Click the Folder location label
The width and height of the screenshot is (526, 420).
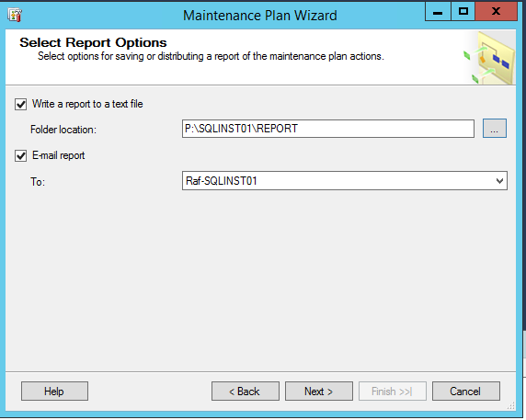(x=63, y=130)
